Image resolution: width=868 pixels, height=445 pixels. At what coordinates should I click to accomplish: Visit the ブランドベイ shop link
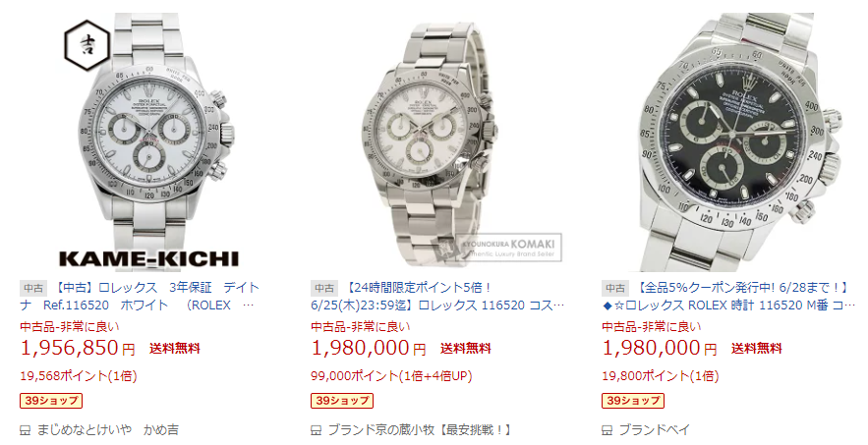(655, 430)
